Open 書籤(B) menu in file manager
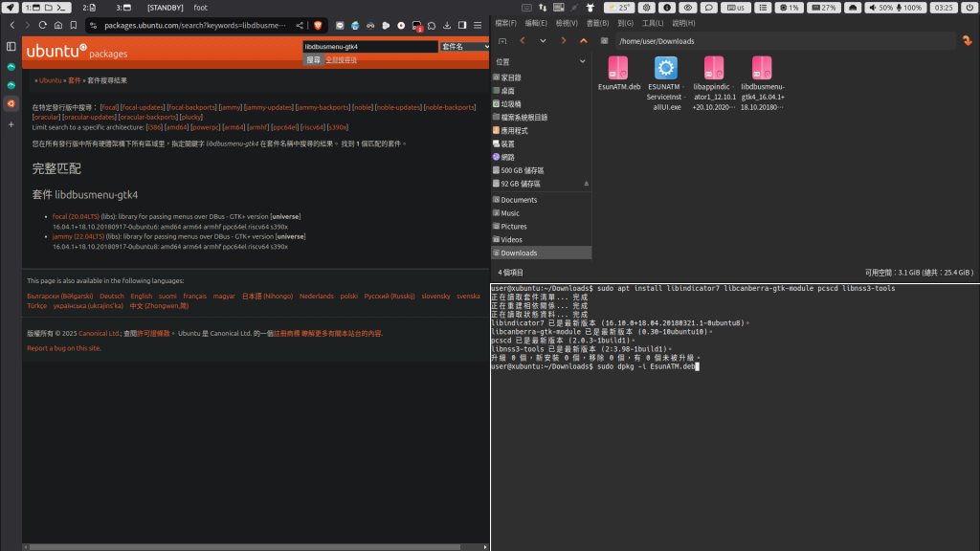 click(597, 23)
